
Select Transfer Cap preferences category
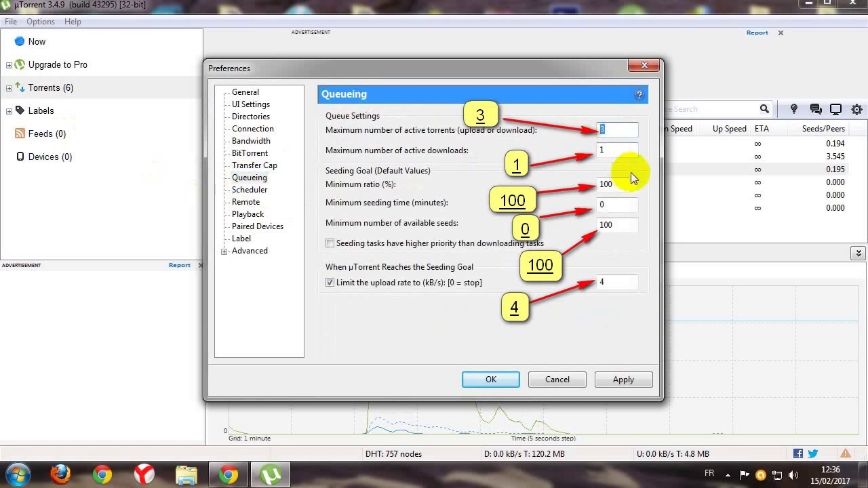click(x=254, y=165)
